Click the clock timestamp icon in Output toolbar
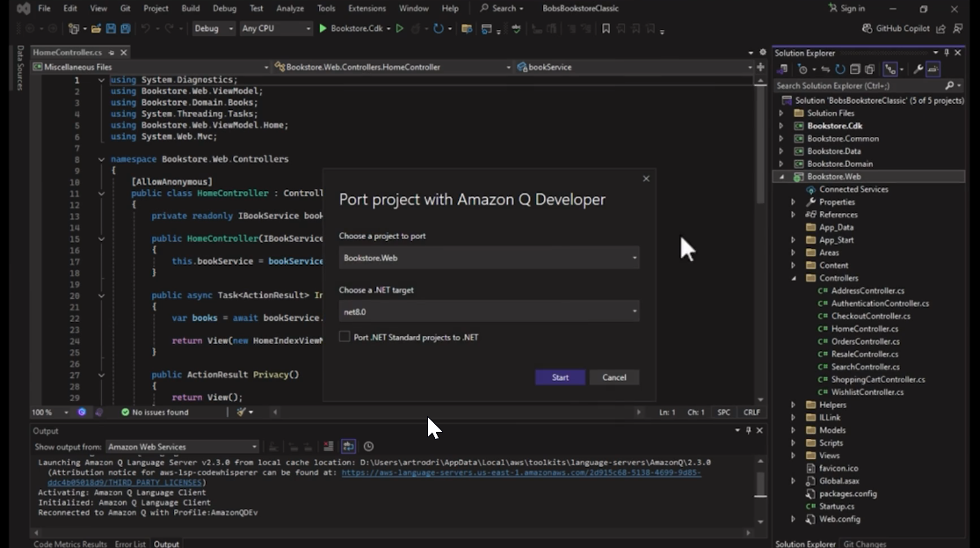Screen dimensions: 980x548 pyautogui.click(x=369, y=446)
